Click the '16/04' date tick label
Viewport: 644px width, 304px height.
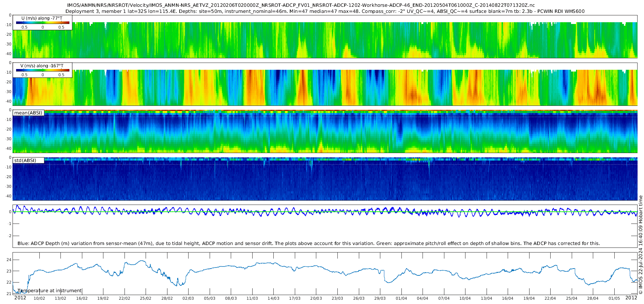508,298
